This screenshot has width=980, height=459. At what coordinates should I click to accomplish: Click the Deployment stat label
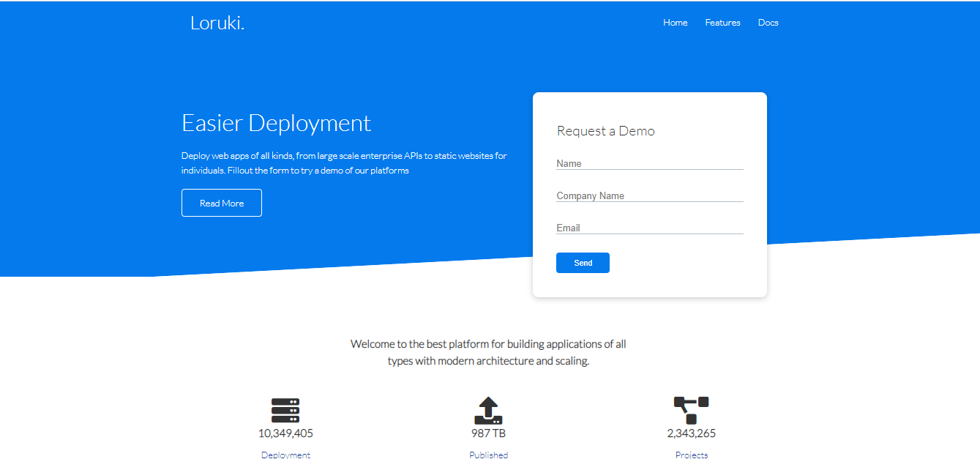tap(285, 454)
